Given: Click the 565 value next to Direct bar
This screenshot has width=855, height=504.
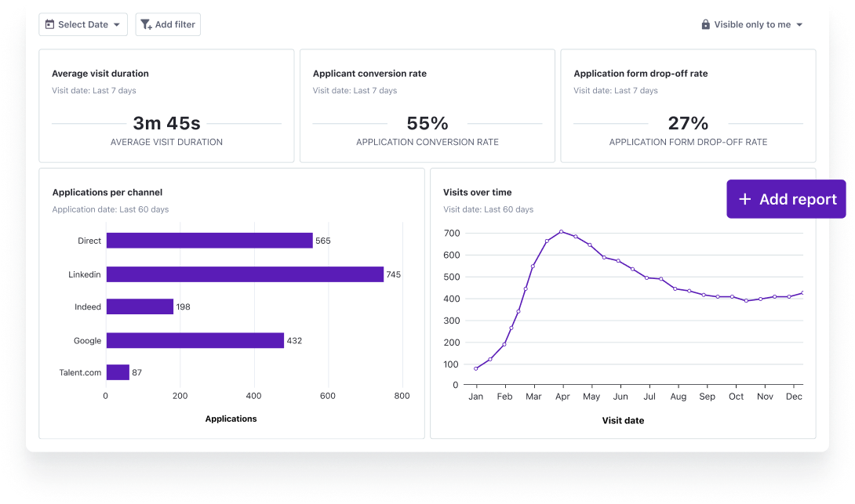Looking at the screenshot, I should (323, 241).
